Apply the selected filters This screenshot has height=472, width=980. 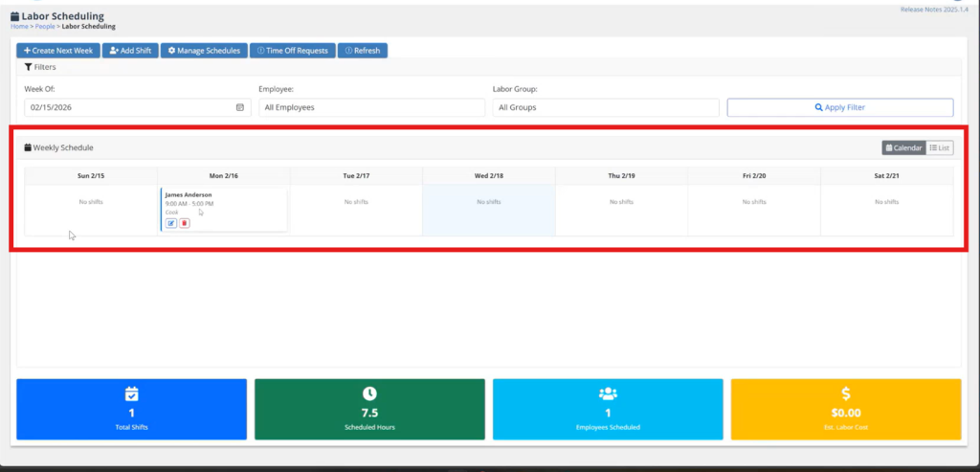pos(839,107)
